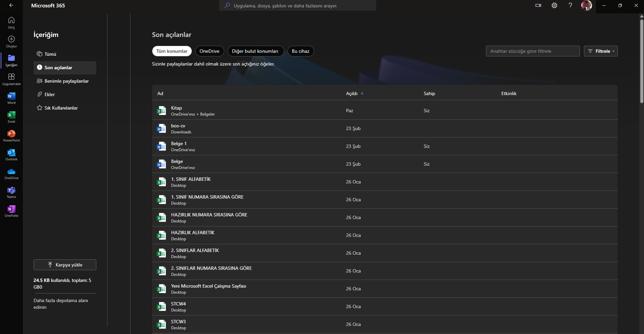Click the Karşıya yükle button
644x334 pixels.
tap(64, 265)
